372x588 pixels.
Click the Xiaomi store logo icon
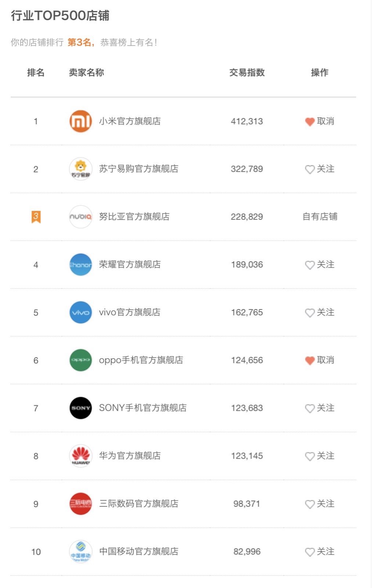point(80,121)
